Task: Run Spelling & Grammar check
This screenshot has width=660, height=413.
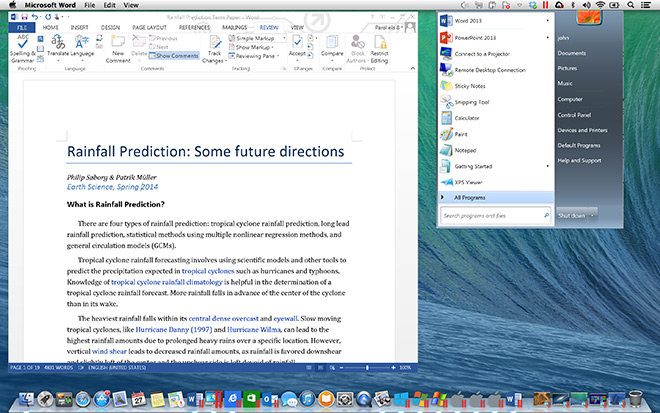Action: pos(22,48)
